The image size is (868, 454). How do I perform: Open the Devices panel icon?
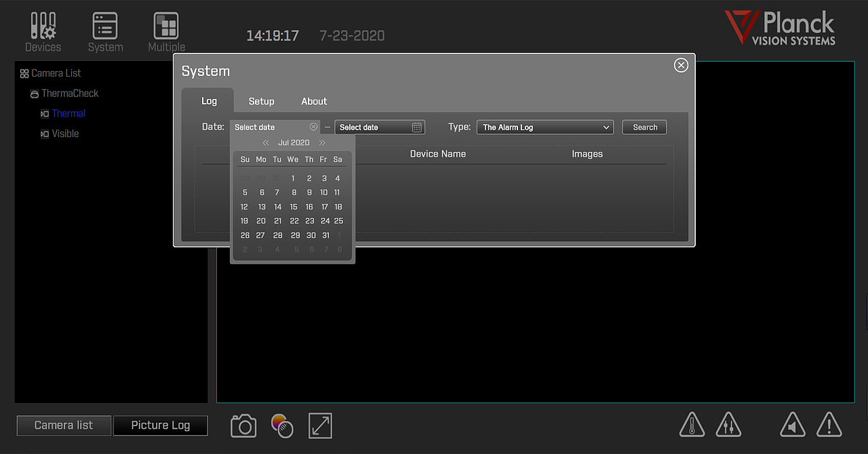point(43,32)
